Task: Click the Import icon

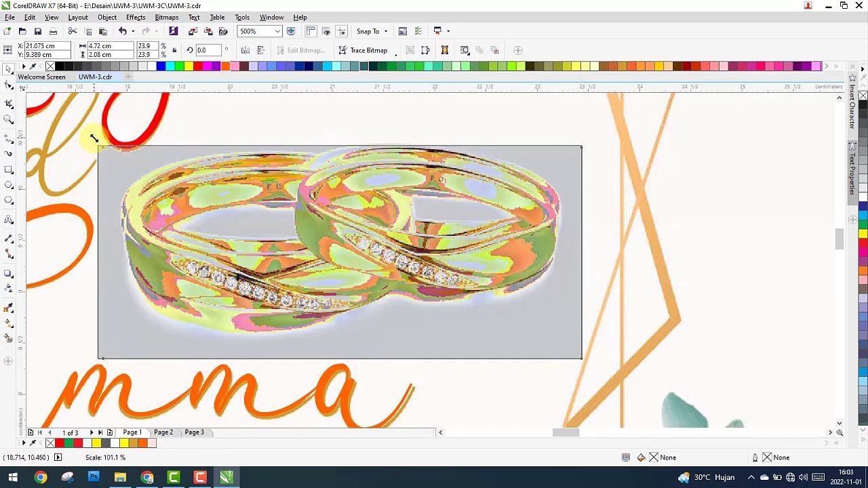Action: [193, 31]
